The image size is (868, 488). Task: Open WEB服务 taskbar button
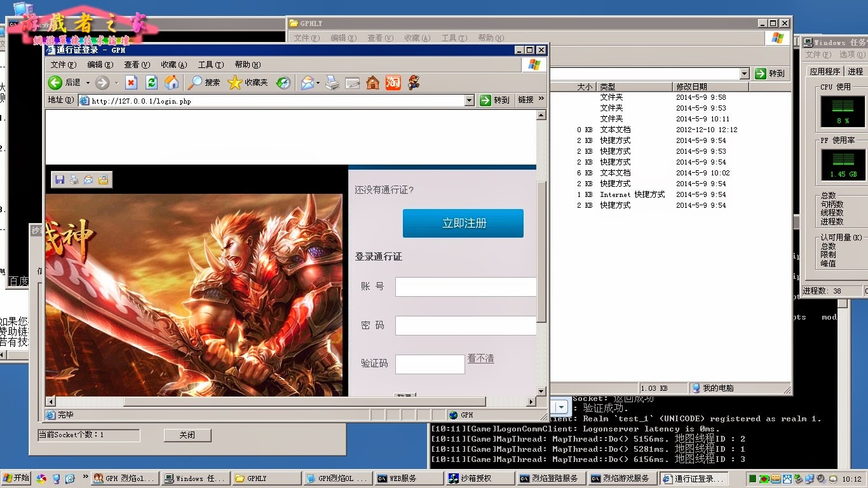coord(409,478)
